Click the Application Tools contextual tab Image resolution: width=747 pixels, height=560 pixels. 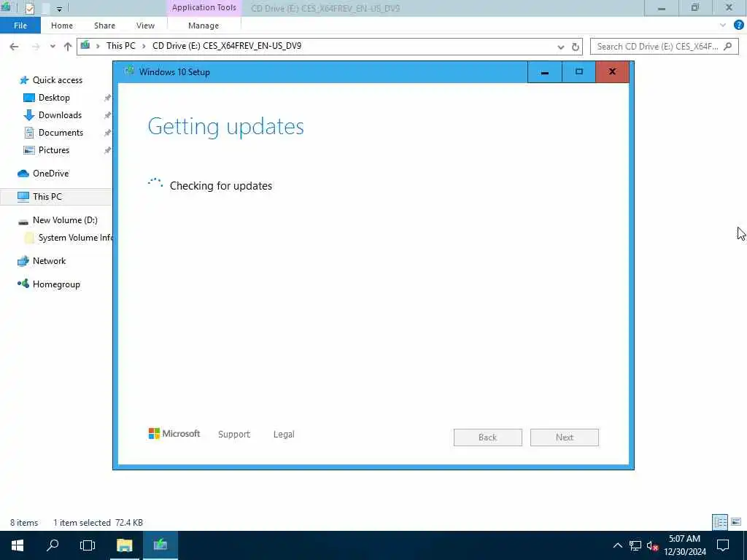[204, 7]
